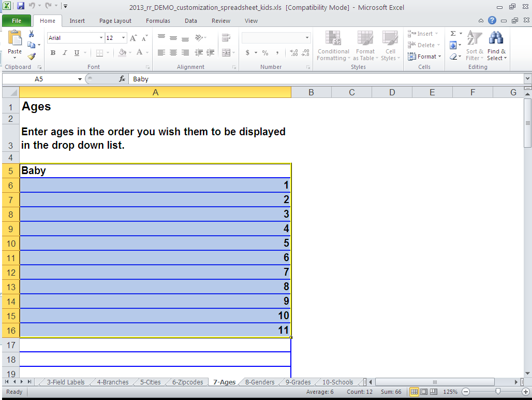Expand the font size dropdown showing 12
This screenshot has width=532, height=400.
(123, 38)
